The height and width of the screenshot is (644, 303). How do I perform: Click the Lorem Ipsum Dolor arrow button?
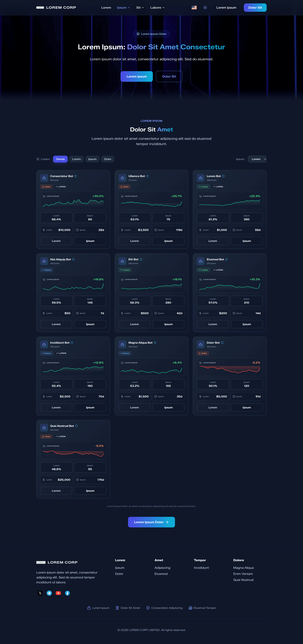click(x=151, y=522)
